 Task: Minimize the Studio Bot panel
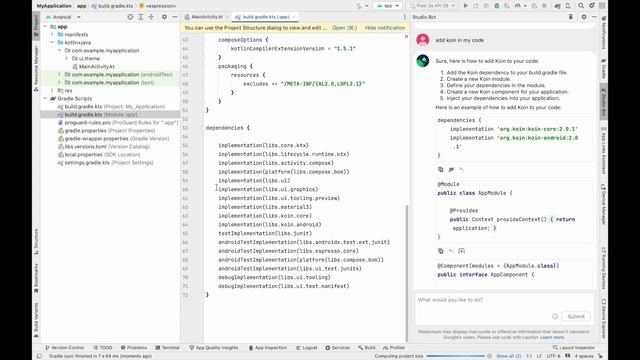pos(594,17)
